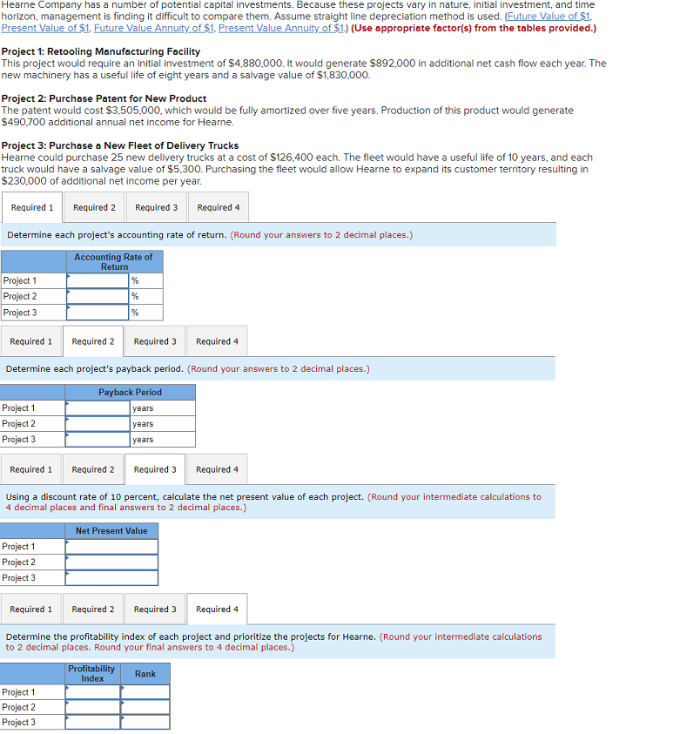Click Project 1 Rank input field
Screen dimensions: 700x734
[145, 692]
